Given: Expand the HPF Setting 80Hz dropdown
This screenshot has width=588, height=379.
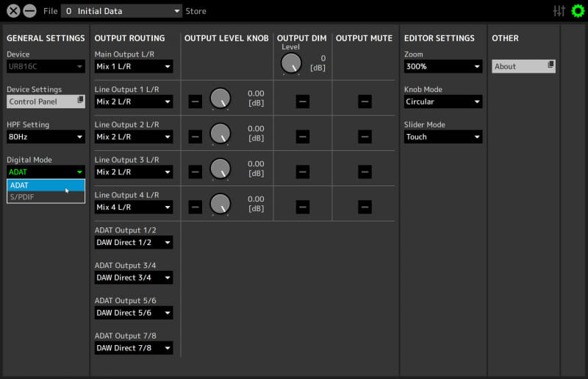Looking at the screenshot, I should click(x=46, y=137).
